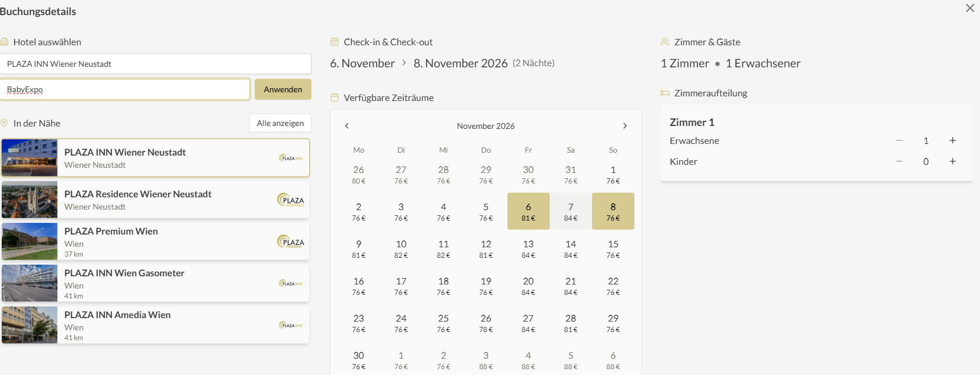The height and width of the screenshot is (375, 980).
Task: Click the Anwenden button
Action: point(282,89)
